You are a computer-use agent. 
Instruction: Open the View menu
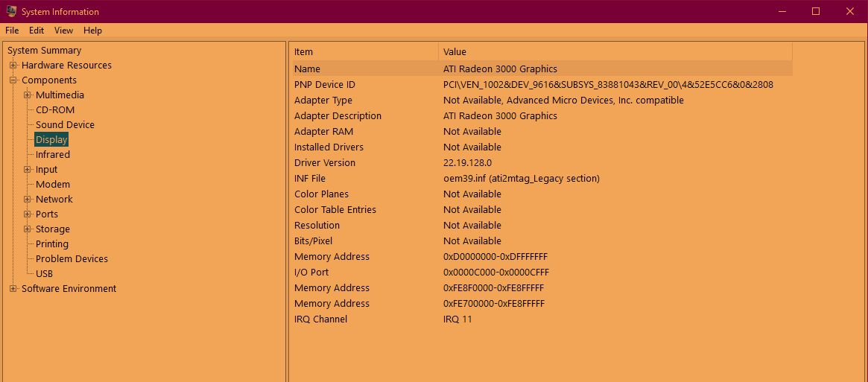63,31
